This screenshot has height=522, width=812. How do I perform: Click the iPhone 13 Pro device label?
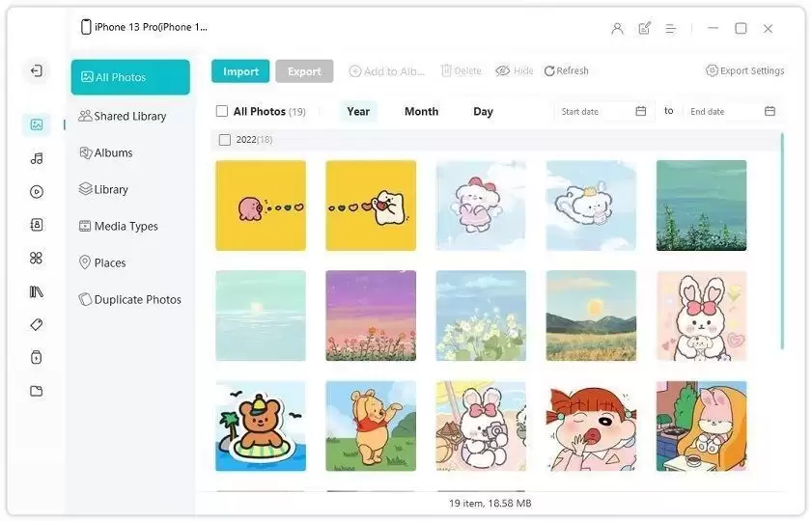tap(144, 27)
